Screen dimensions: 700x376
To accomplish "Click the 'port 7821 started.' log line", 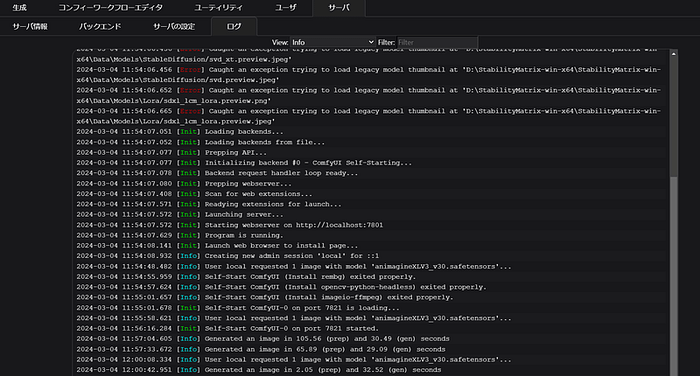I will (x=228, y=329).
